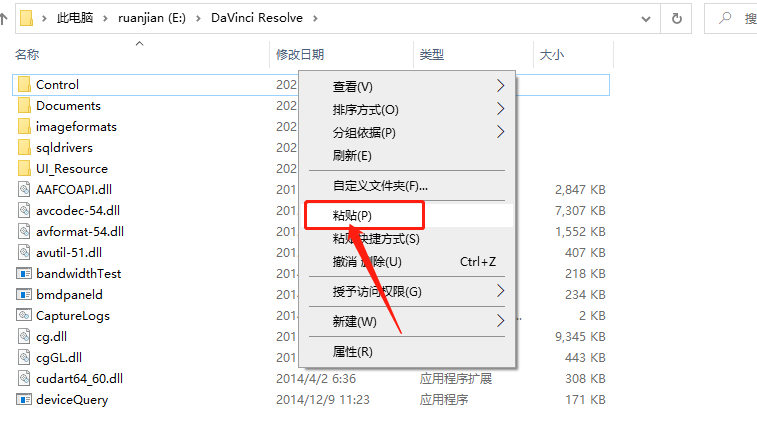757x429 pixels.
Task: Click the refresh button beside address bar
Action: (677, 18)
